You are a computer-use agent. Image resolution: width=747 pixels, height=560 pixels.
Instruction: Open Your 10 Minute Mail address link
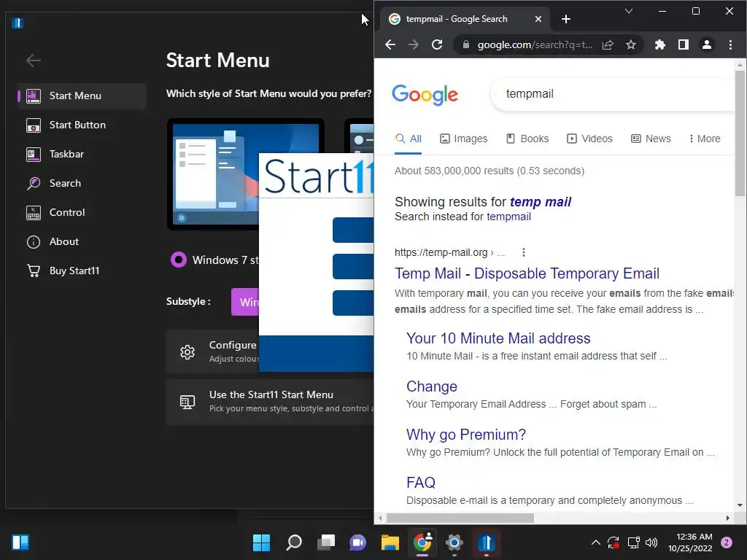click(498, 338)
